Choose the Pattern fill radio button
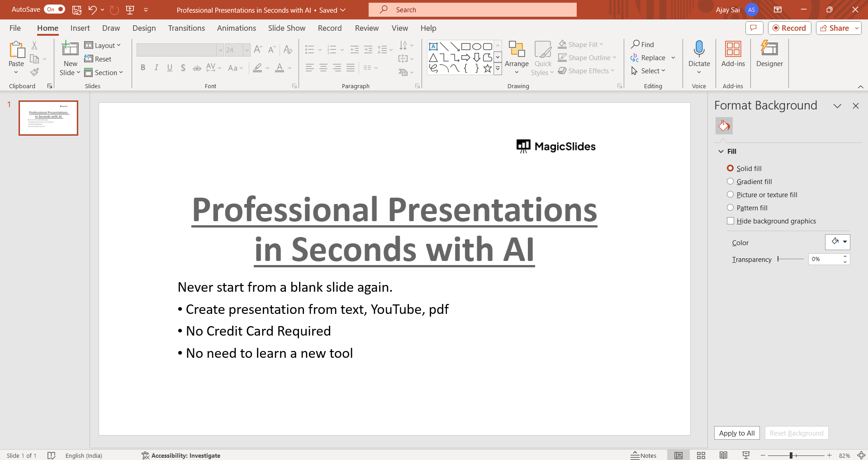This screenshot has height=460, width=868. coord(730,208)
